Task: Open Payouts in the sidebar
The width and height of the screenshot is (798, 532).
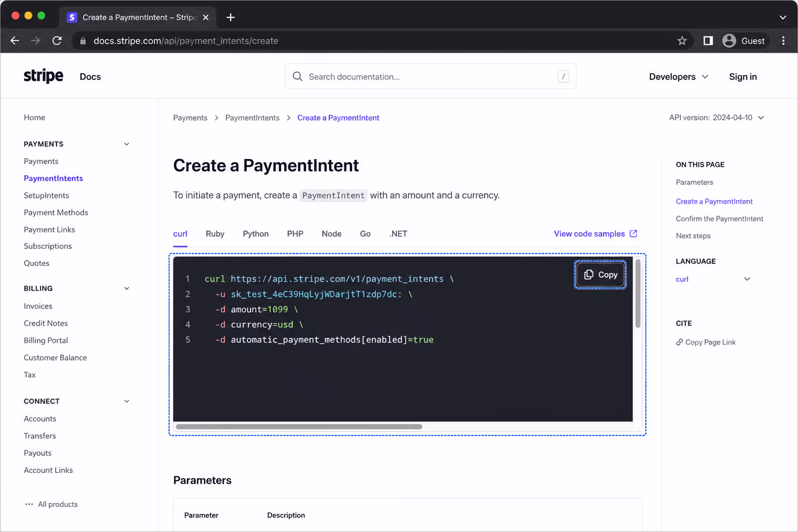Action: pyautogui.click(x=38, y=453)
